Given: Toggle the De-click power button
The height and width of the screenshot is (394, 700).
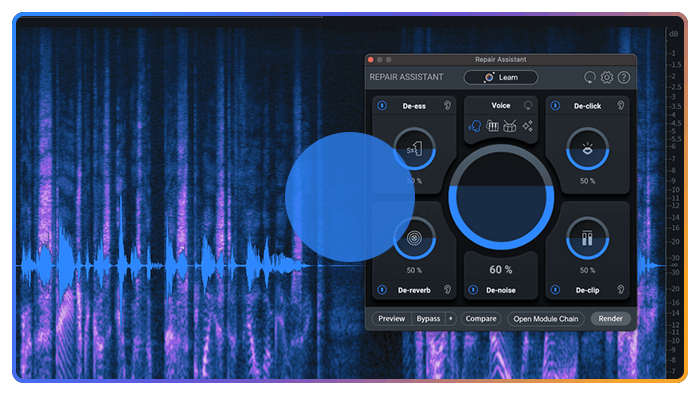Looking at the screenshot, I should pos(555,106).
